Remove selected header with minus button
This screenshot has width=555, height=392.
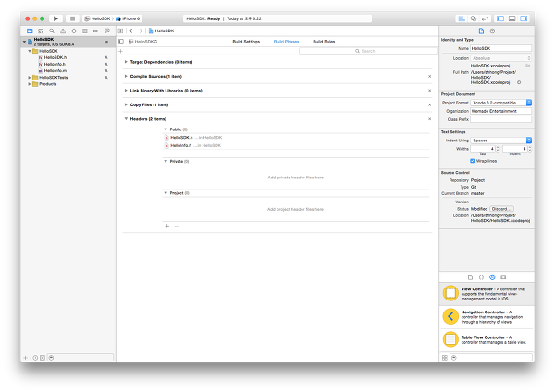[177, 226]
